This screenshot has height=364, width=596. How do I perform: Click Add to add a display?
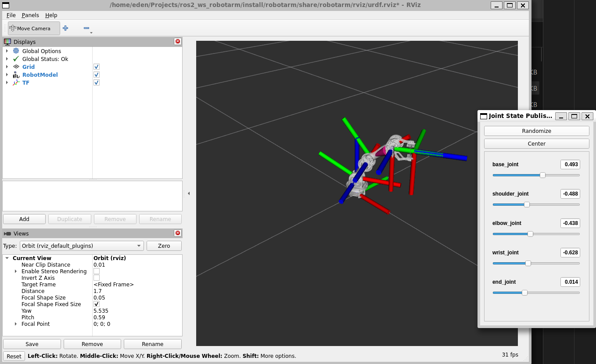24,219
